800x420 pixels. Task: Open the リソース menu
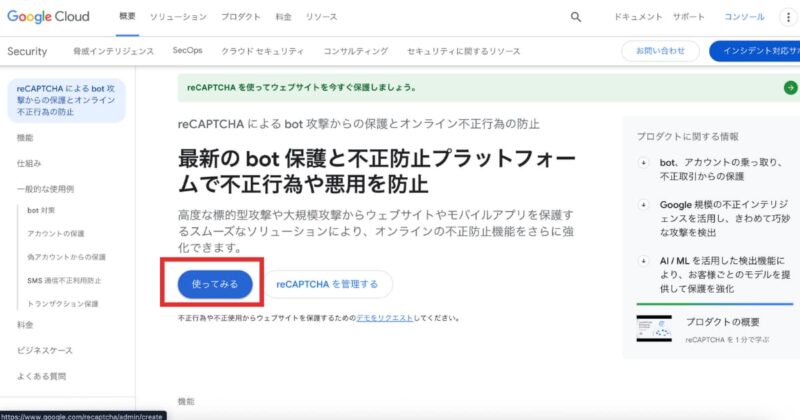tap(321, 17)
